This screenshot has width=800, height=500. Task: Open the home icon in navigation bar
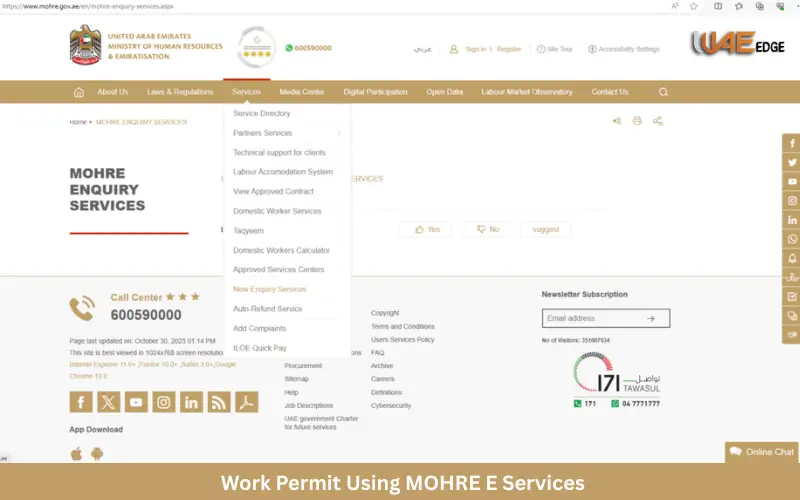pos(79,92)
